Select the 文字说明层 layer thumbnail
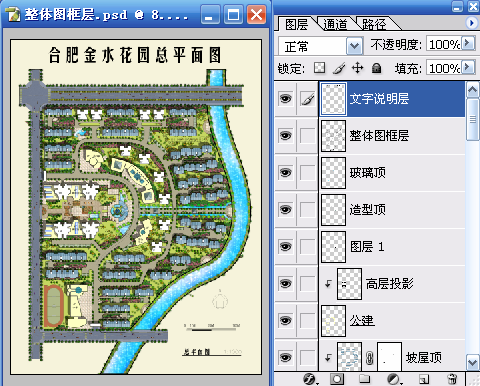 pyautogui.click(x=333, y=99)
